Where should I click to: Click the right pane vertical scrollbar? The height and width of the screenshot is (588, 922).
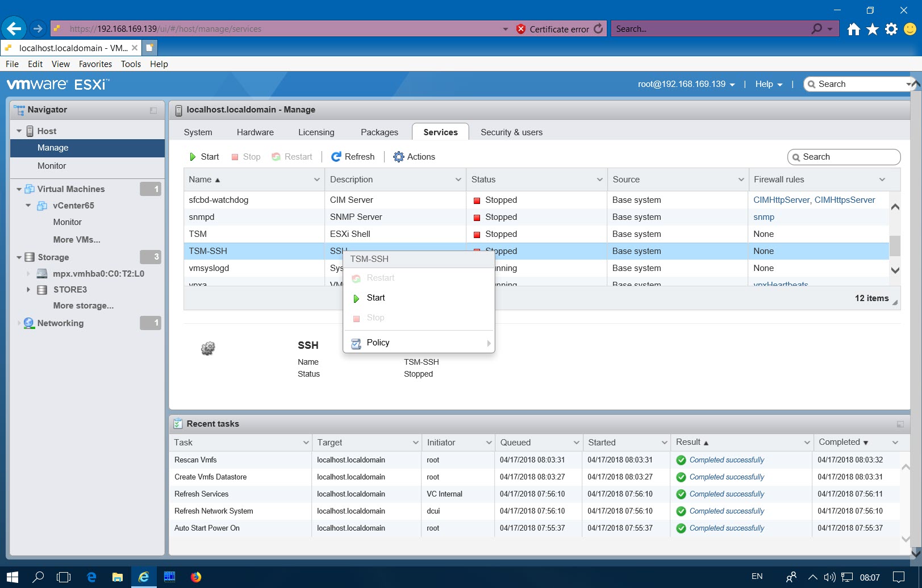tap(895, 246)
